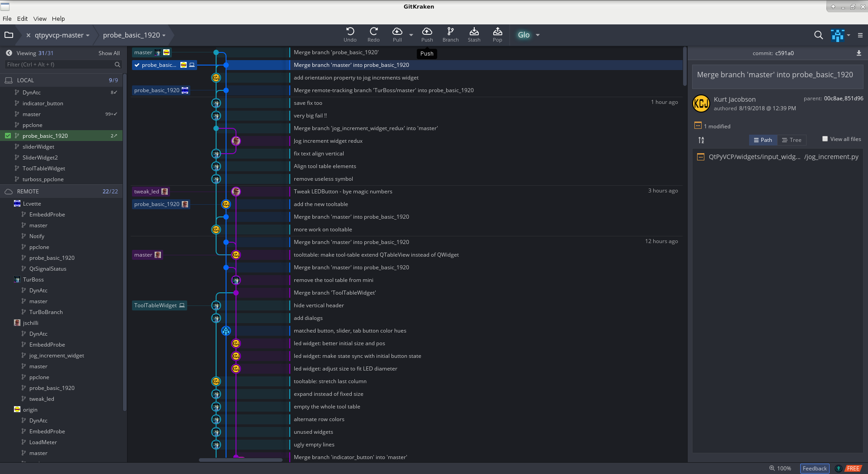Click the FREE license badge

[853, 468]
